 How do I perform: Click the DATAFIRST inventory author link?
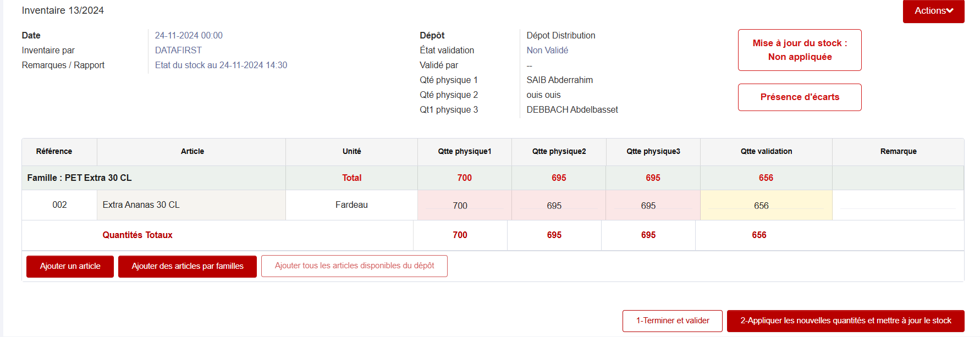pos(178,51)
